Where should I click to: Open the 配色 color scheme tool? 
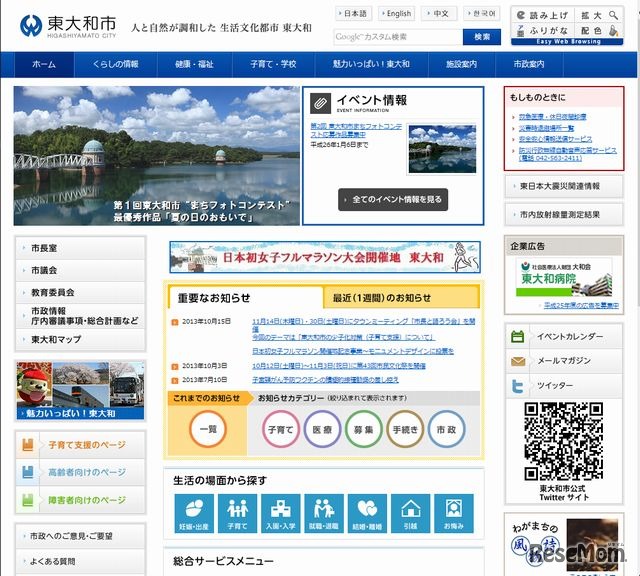pyautogui.click(x=599, y=31)
